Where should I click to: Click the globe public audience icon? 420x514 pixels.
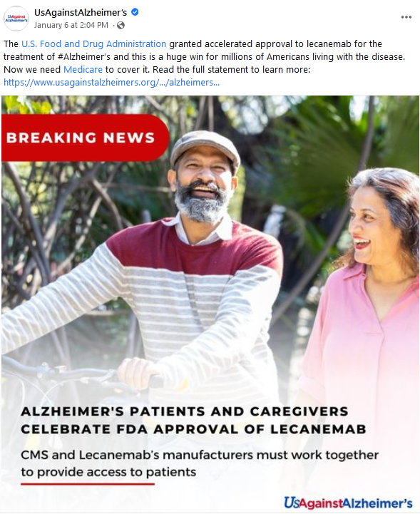pos(121,25)
